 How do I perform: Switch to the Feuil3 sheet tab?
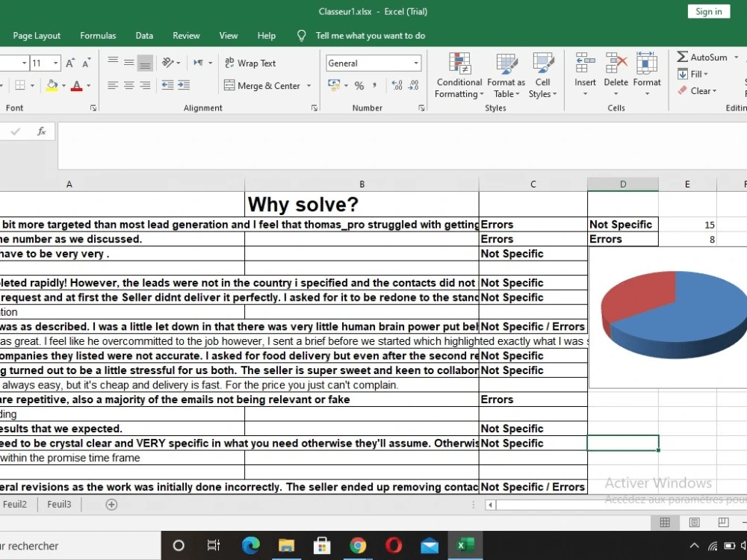59,504
